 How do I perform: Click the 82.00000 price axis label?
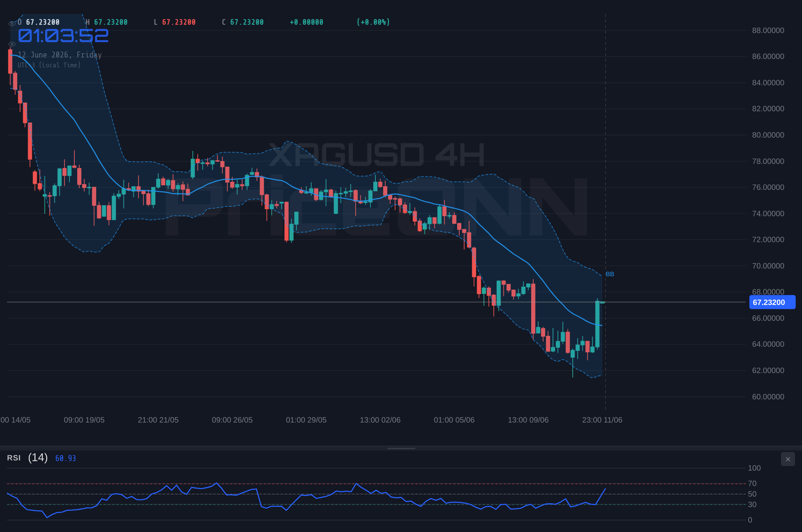pyautogui.click(x=768, y=109)
